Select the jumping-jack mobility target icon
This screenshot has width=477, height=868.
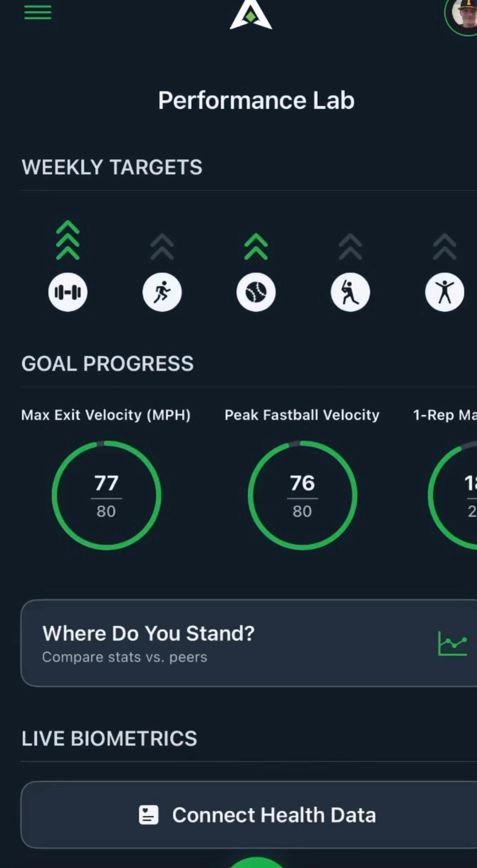(x=444, y=292)
